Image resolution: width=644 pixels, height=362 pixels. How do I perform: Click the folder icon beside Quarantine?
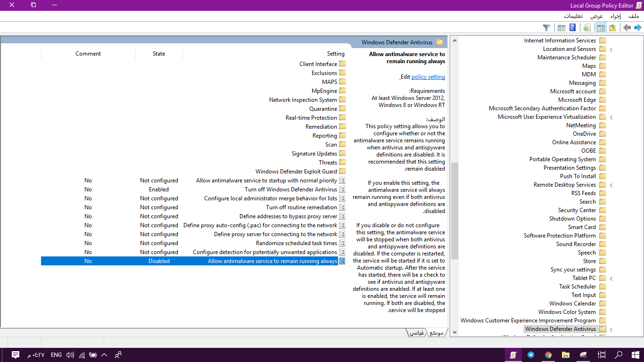click(x=342, y=108)
